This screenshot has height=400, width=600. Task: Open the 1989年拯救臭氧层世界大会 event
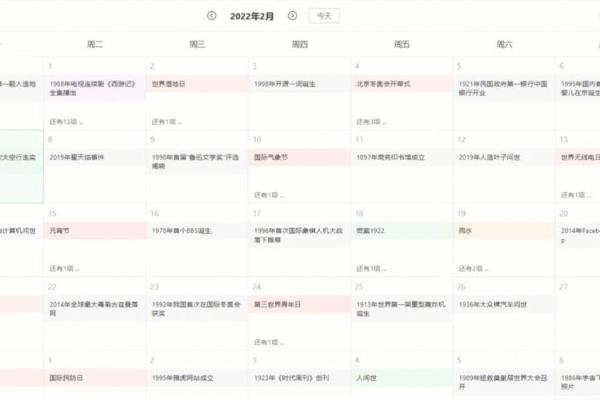pos(504,382)
